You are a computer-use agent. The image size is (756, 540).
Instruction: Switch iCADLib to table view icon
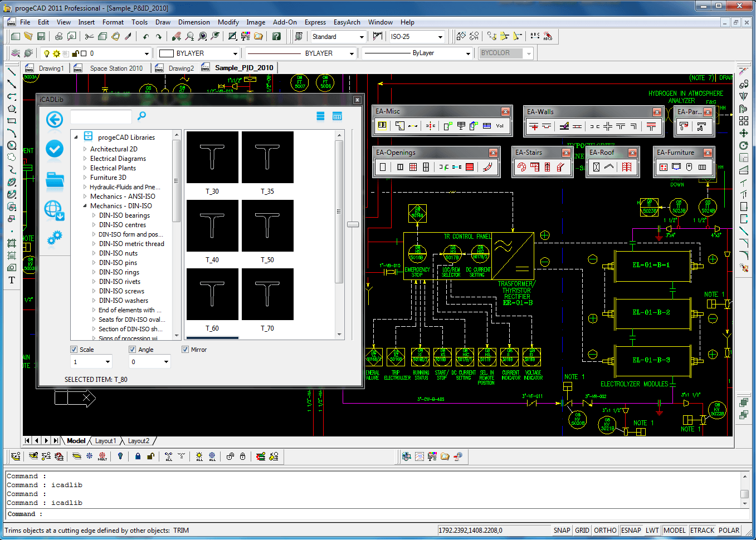coord(337,116)
